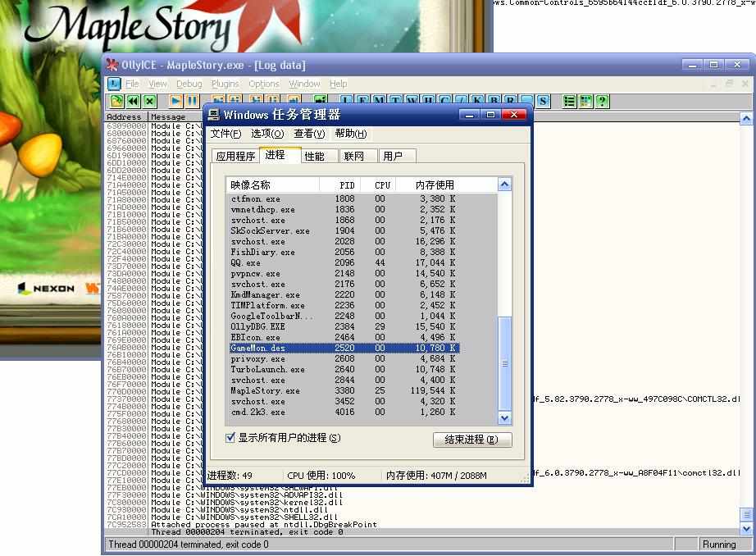Select the MapleStory.exe process row
The height and width of the screenshot is (556, 756).
(344, 390)
